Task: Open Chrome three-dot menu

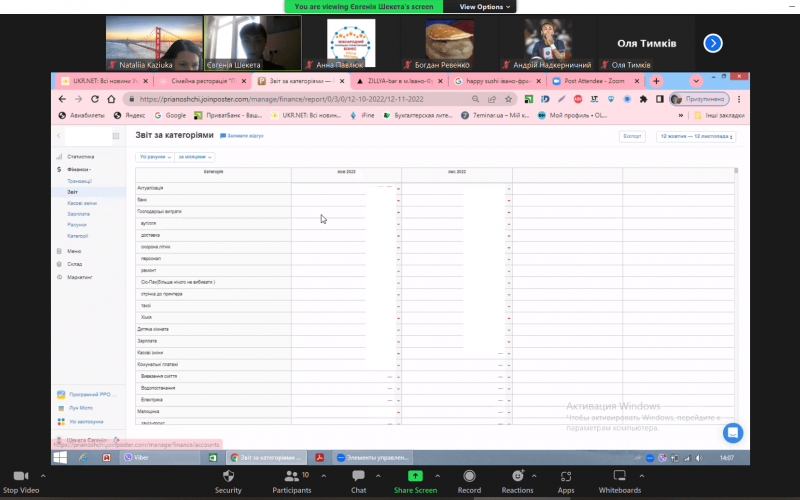Action: coord(739,99)
